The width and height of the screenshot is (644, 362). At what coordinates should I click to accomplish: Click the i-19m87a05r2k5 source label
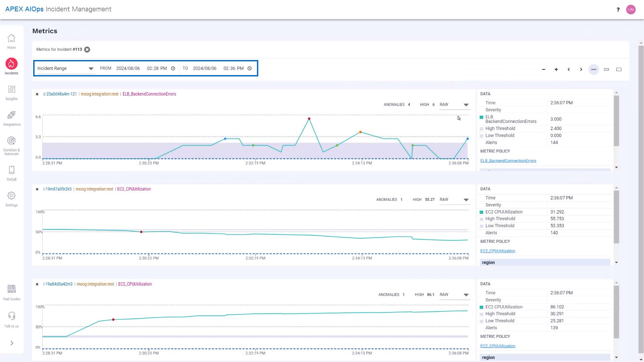pos(57,189)
